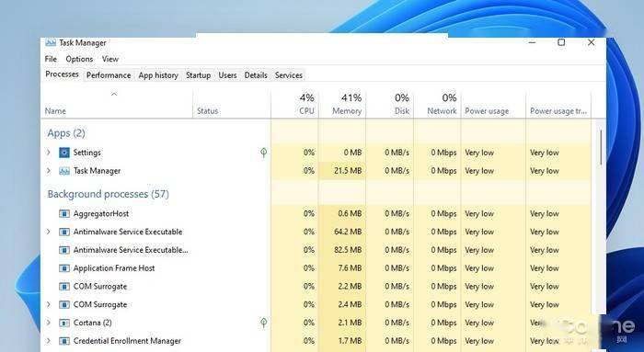Click the green leaf status icon beside Cortana
This screenshot has width=644, height=352.
click(x=264, y=323)
